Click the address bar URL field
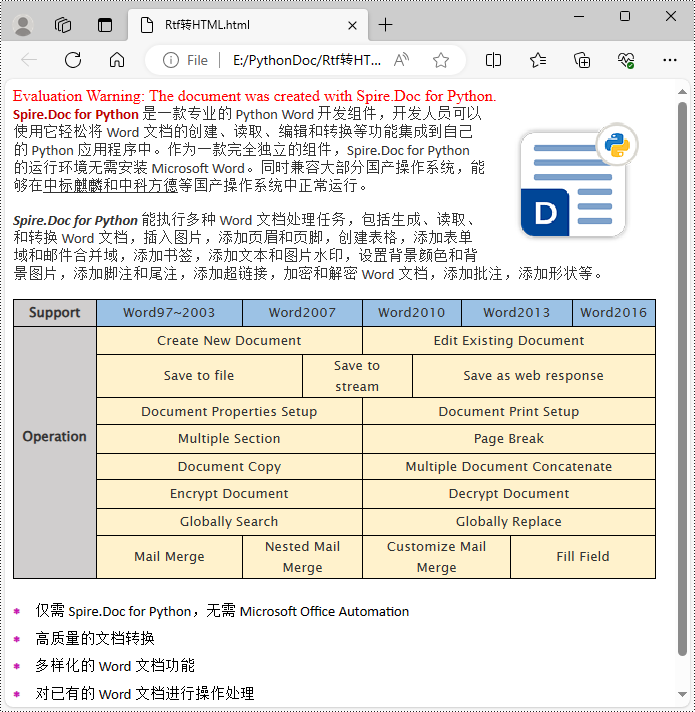 coord(307,60)
